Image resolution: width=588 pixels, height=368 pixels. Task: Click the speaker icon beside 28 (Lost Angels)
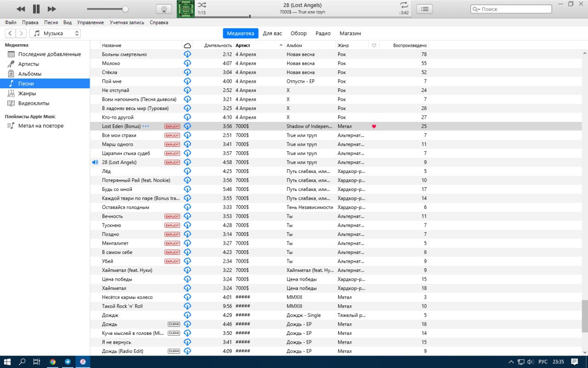[x=95, y=162]
